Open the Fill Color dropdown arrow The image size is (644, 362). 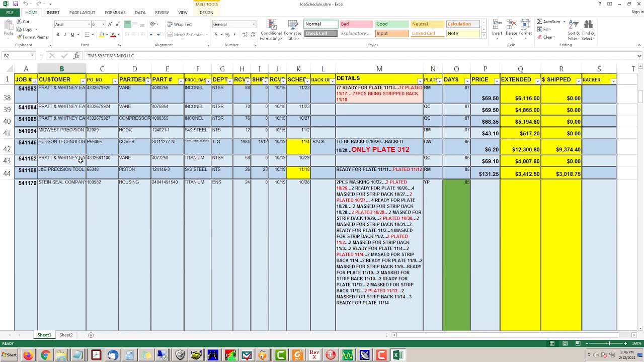(x=107, y=35)
